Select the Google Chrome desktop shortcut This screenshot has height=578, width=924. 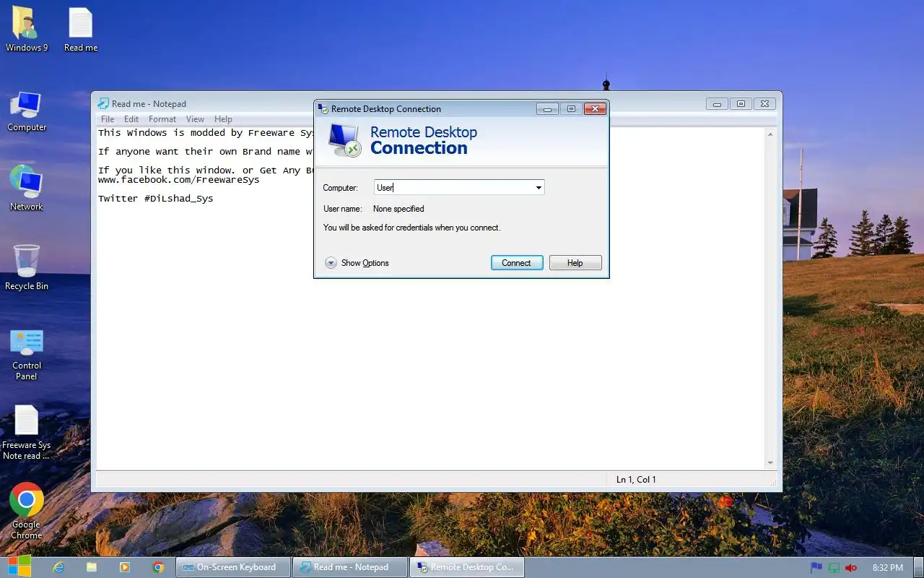(27, 511)
